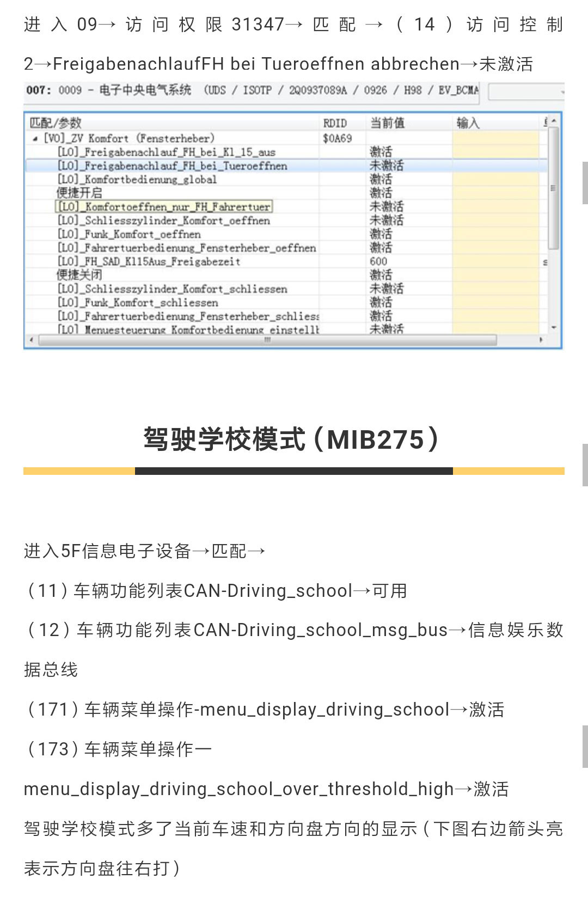Select row [LO]_Freigabenachlauf_FH_bei_Kl_15_aus

click(286, 152)
